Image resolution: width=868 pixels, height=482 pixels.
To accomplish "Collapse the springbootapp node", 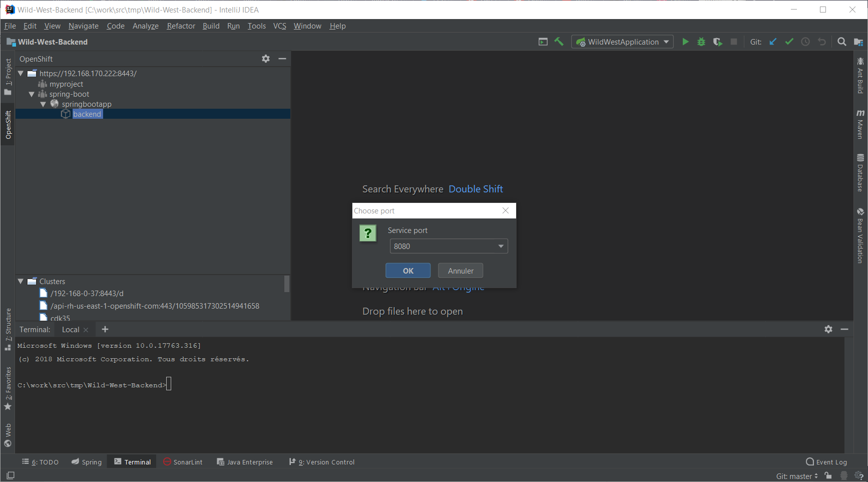I will pos(43,104).
